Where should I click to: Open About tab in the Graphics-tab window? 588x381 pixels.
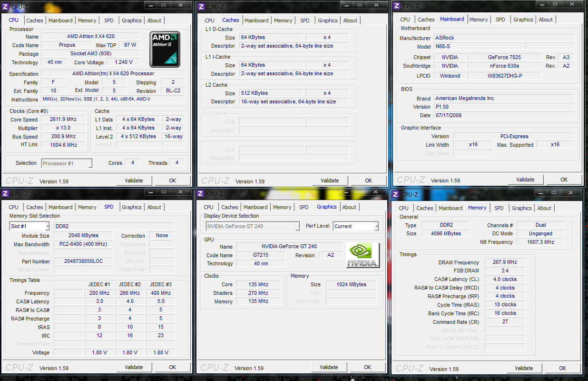(x=349, y=207)
